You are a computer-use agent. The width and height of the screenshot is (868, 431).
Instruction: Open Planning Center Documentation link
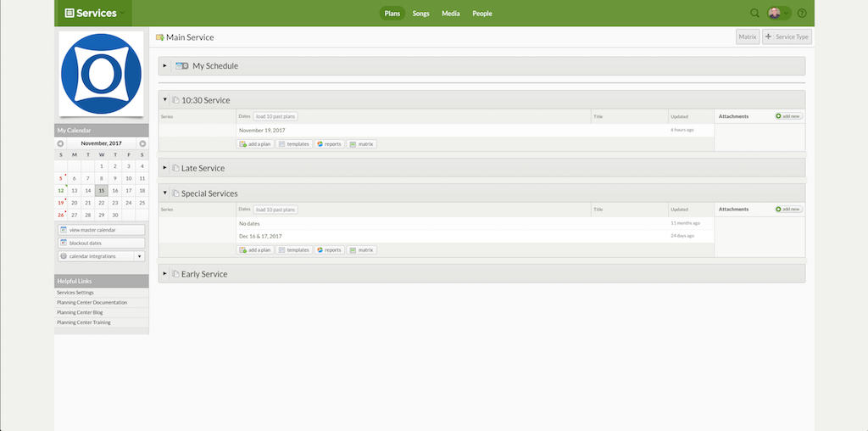point(92,303)
